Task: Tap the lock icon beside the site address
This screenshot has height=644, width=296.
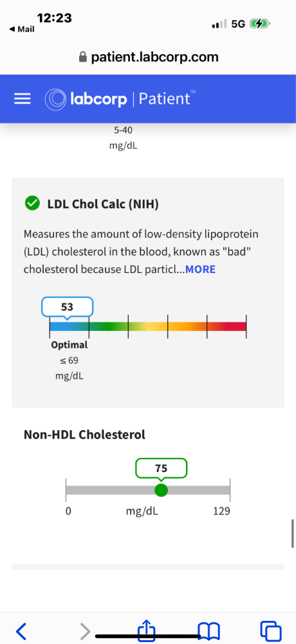Action: (83, 57)
